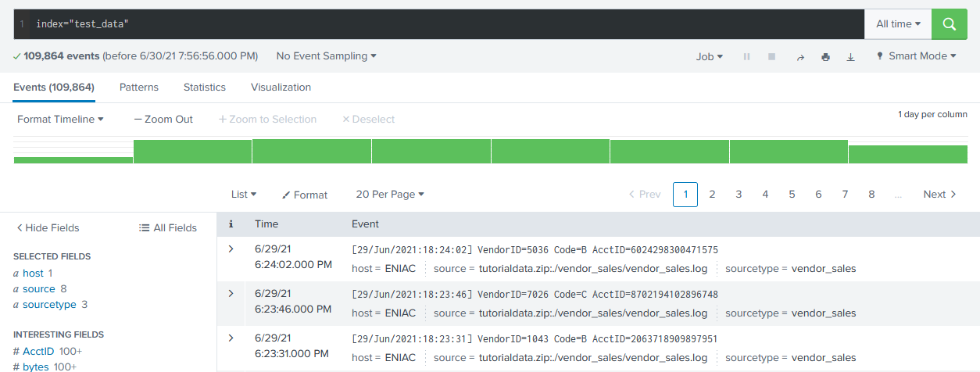
Task: Pause the running search job
Action: [x=746, y=57]
